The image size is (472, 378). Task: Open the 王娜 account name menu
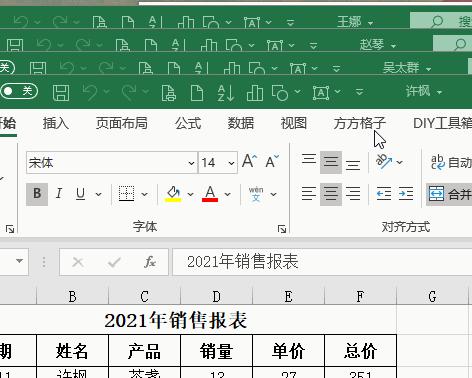(355, 22)
